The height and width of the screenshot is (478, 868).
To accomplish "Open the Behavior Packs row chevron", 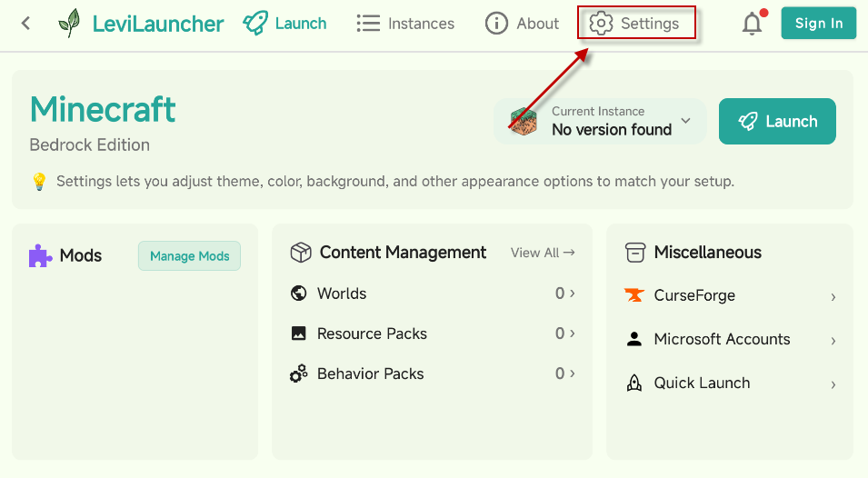I will [573, 373].
